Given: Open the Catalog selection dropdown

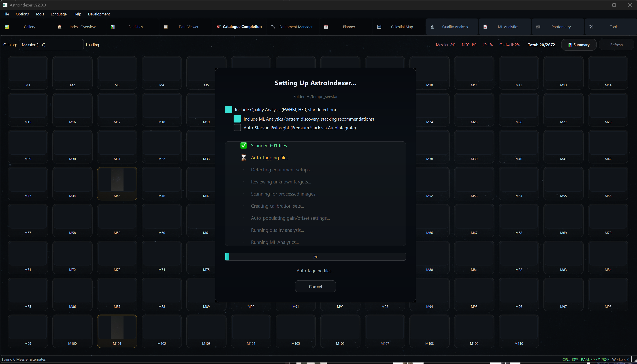Looking at the screenshot, I should 51,45.
